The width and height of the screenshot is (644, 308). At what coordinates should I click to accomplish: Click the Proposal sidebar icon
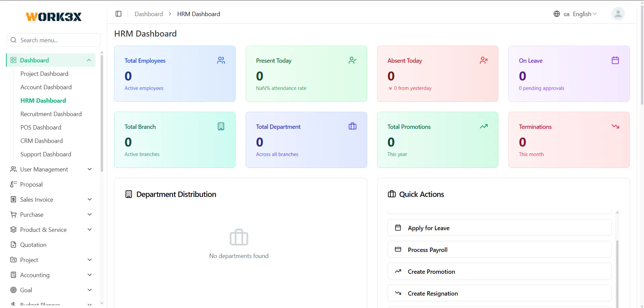13,184
